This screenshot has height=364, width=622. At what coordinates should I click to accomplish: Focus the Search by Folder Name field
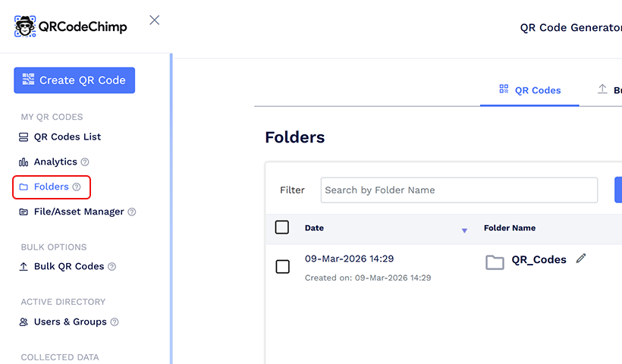459,190
